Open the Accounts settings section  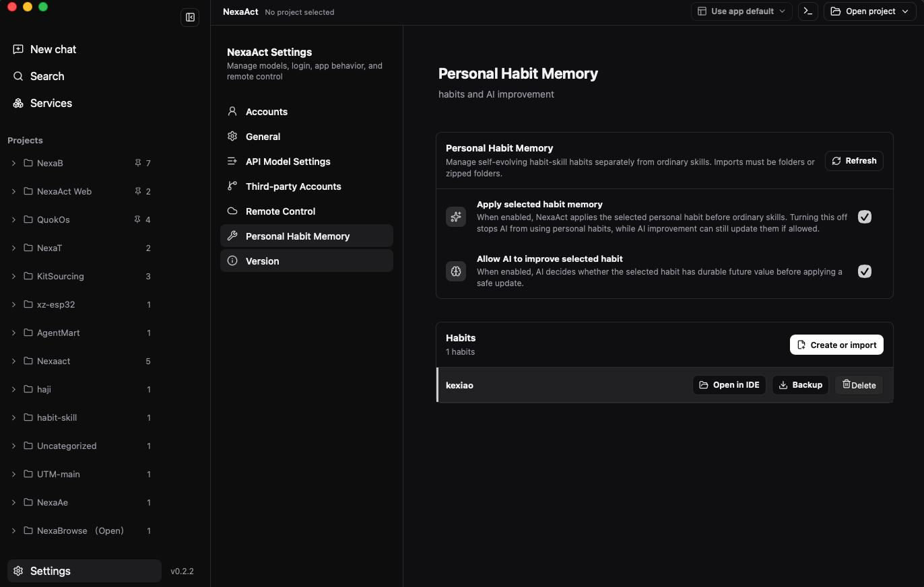coord(306,112)
